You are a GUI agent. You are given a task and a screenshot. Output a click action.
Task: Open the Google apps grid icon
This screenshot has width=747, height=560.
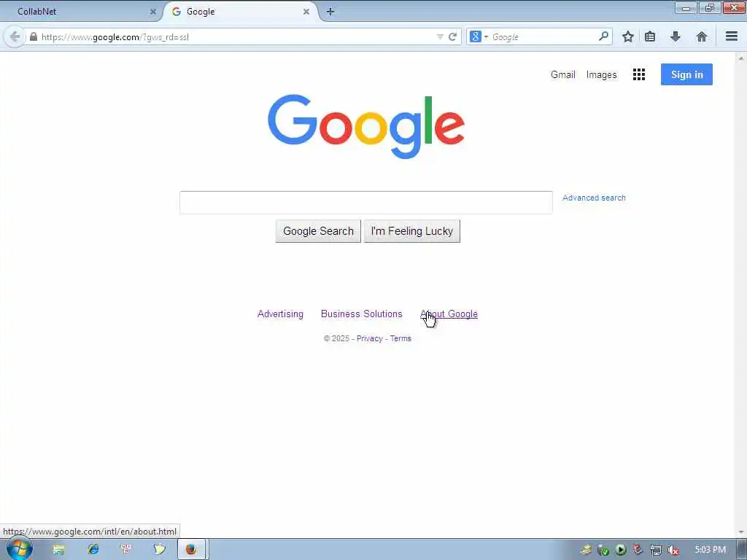pyautogui.click(x=639, y=74)
